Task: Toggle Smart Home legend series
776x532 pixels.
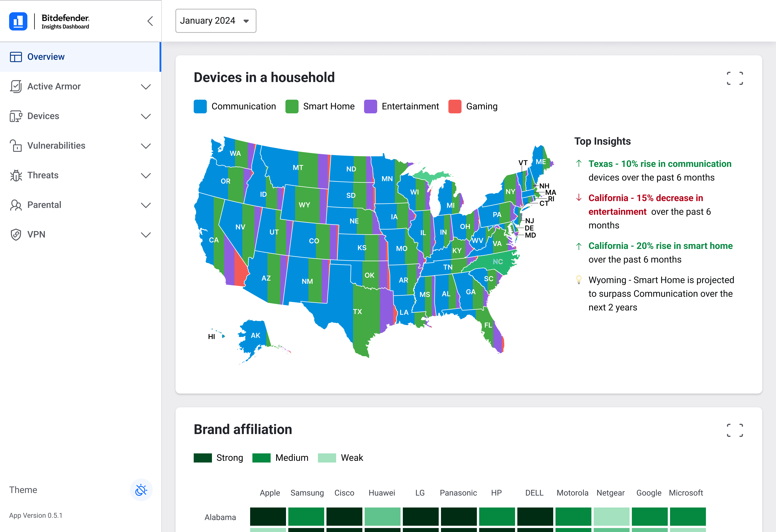Action: point(320,107)
